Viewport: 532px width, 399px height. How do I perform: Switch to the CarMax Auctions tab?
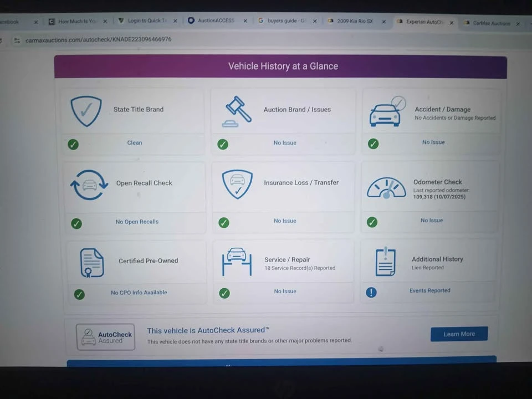[492, 23]
